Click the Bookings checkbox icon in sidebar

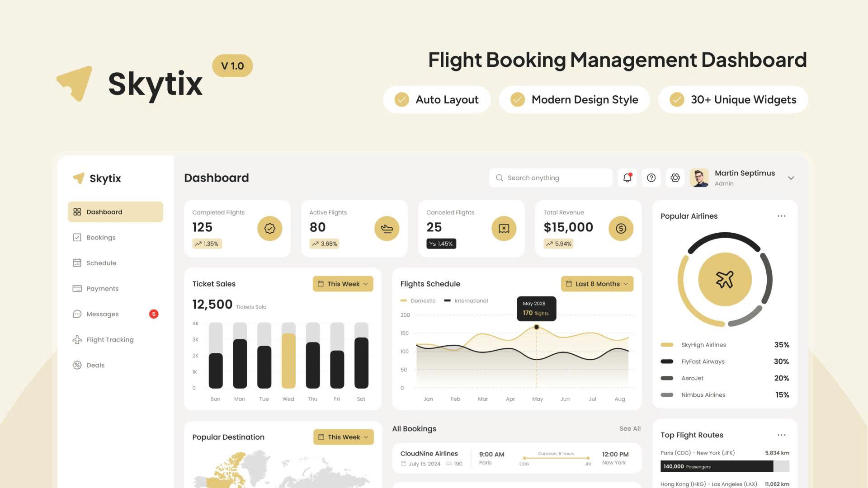coord(77,237)
